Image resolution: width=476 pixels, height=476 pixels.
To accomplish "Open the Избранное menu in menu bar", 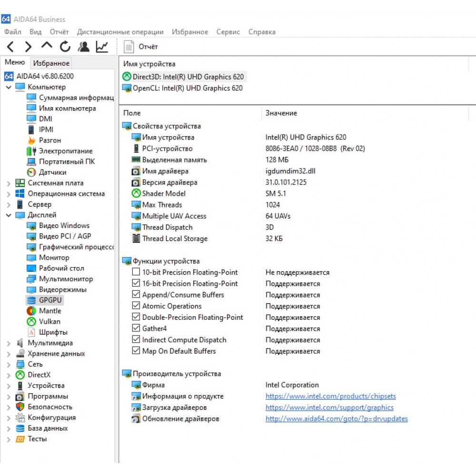I will pos(190,32).
